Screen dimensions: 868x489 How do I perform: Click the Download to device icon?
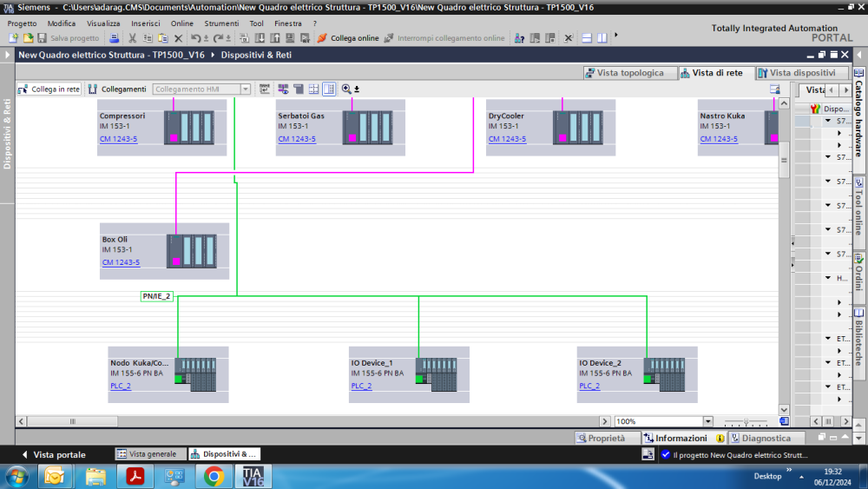(259, 38)
